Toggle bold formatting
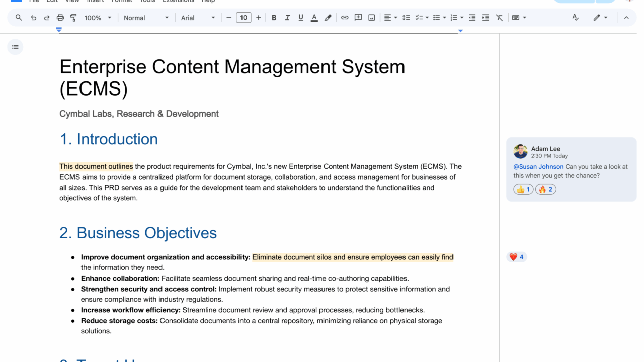This screenshot has width=644, height=362. point(274,18)
